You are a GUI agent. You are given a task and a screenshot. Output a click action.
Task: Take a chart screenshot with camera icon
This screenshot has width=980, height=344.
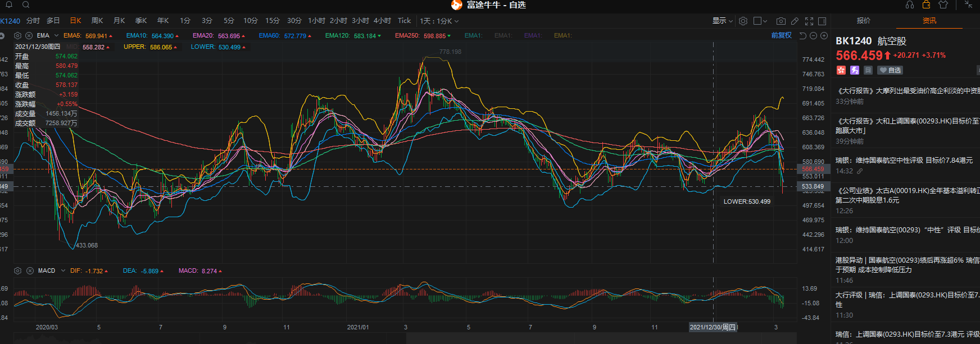tap(781, 21)
